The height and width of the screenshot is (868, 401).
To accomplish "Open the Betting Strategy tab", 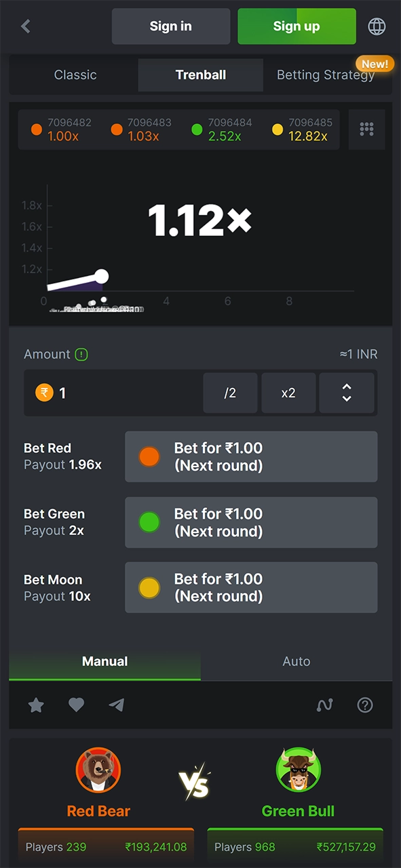I will coord(326,75).
